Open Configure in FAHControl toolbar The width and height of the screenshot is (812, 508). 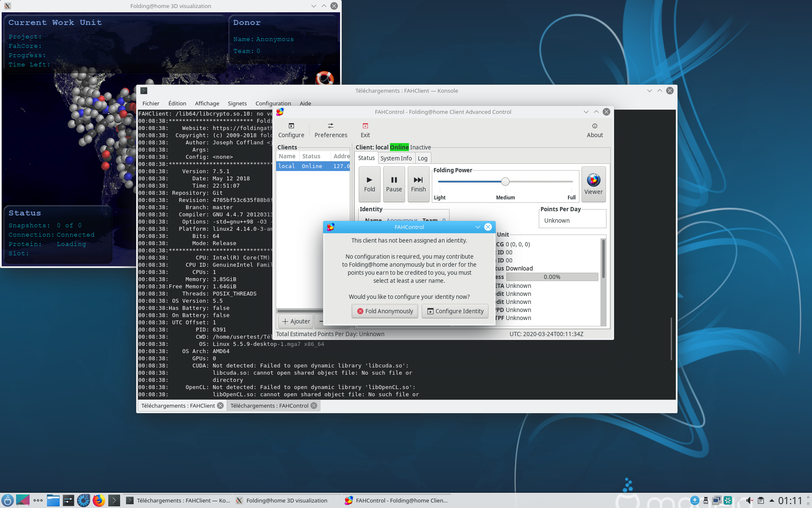point(291,130)
